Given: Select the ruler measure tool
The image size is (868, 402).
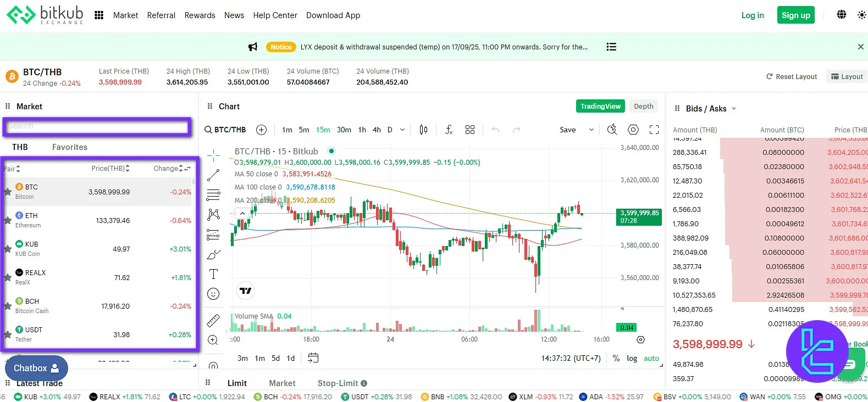Looking at the screenshot, I should click(213, 320).
